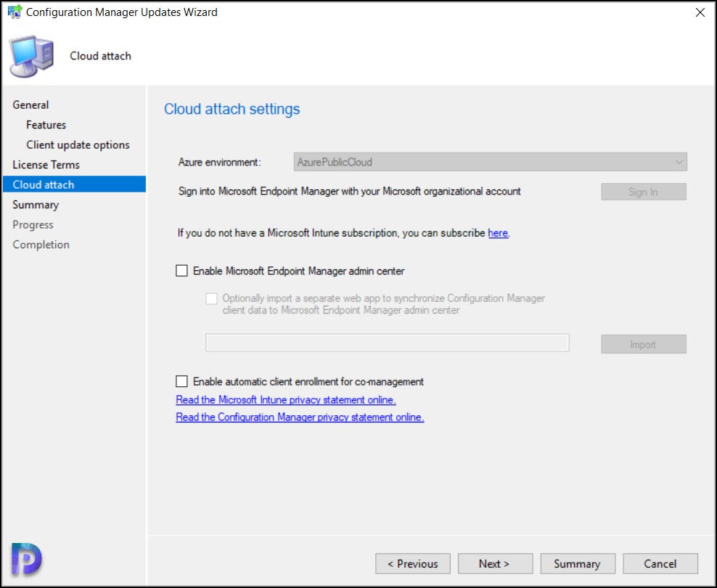
Task: Select the Cloud attach step
Action: coord(74,184)
